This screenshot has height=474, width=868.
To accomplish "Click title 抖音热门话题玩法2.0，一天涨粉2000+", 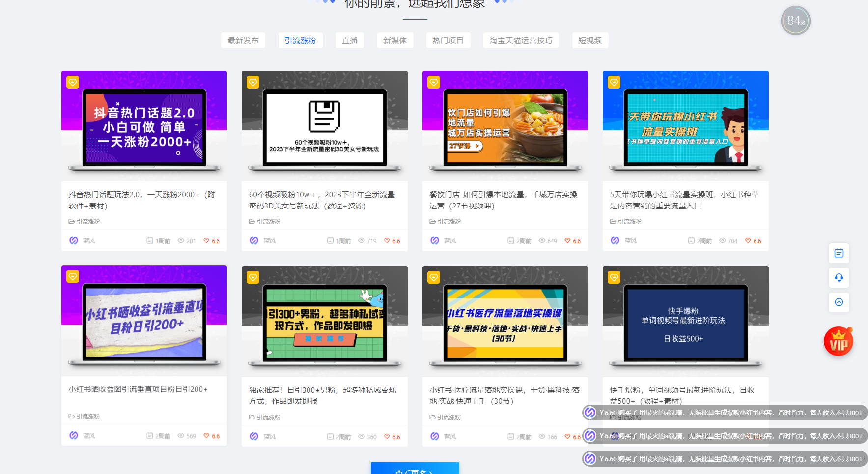I will [142, 200].
